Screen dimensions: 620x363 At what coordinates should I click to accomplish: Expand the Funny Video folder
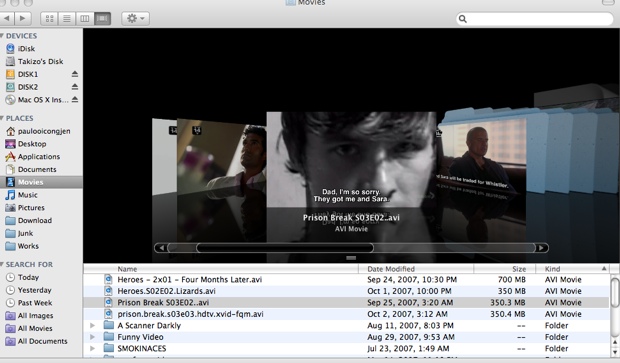tap(92, 337)
